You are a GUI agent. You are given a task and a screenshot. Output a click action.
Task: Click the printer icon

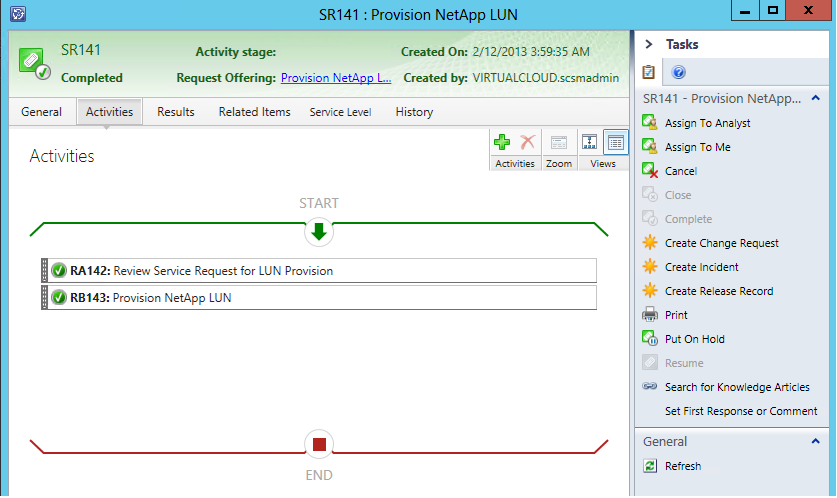[x=650, y=315]
